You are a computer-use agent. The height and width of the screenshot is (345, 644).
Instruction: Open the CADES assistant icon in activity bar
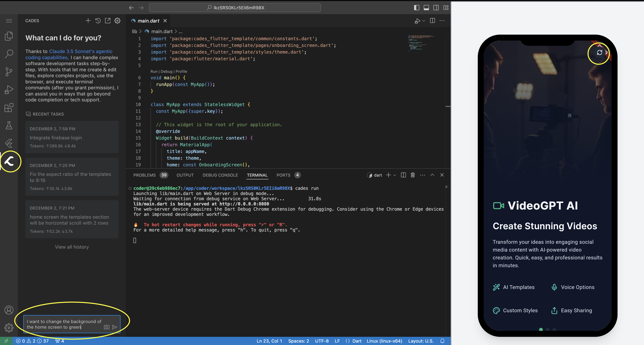[9, 161]
